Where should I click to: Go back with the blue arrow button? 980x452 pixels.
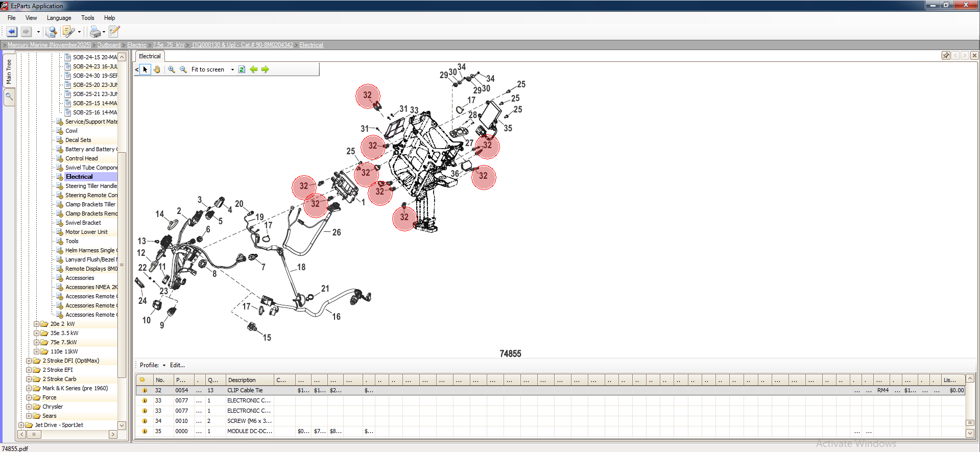pos(12,32)
